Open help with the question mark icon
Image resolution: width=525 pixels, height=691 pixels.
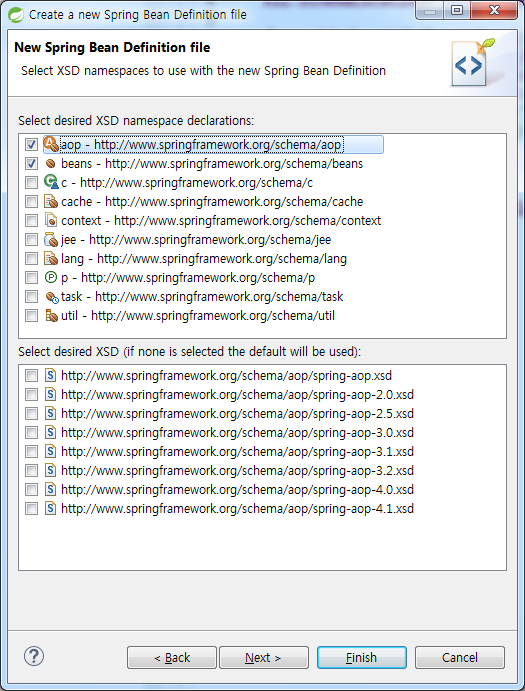[x=34, y=656]
